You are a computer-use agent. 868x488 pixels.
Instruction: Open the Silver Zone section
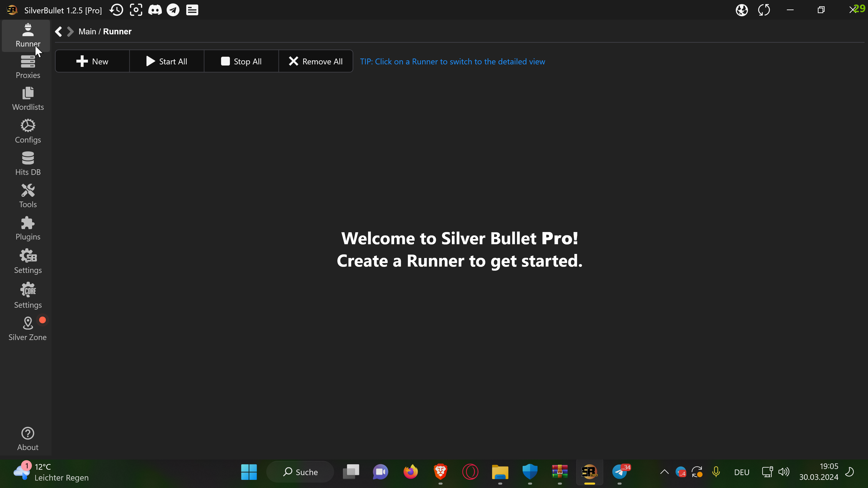coord(28,328)
